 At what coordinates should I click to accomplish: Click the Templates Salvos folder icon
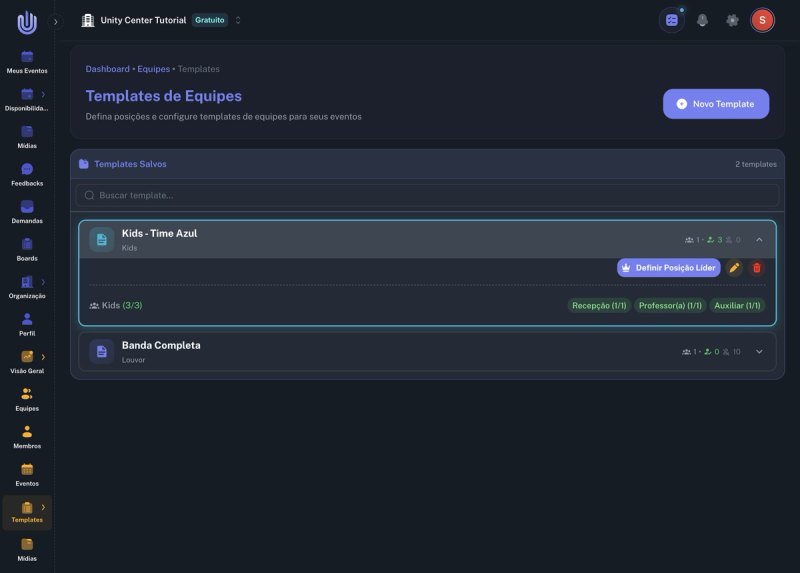pyautogui.click(x=84, y=164)
